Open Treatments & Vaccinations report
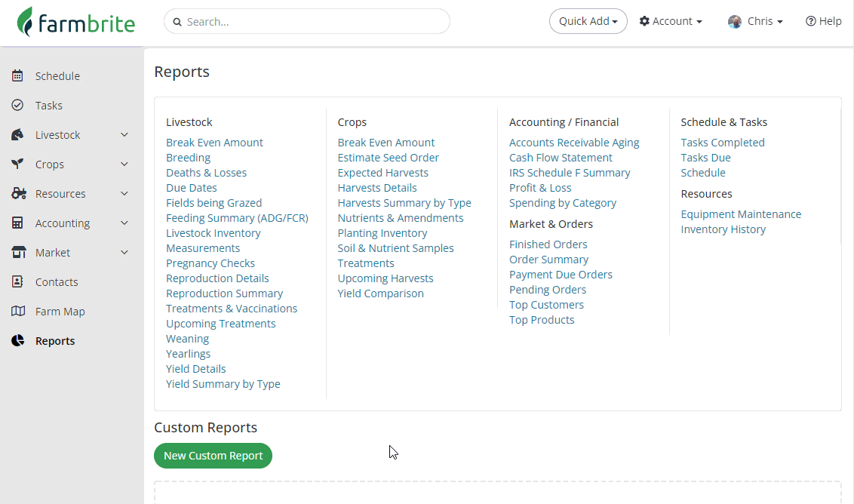Screen dimensions: 854x504 pos(232,309)
